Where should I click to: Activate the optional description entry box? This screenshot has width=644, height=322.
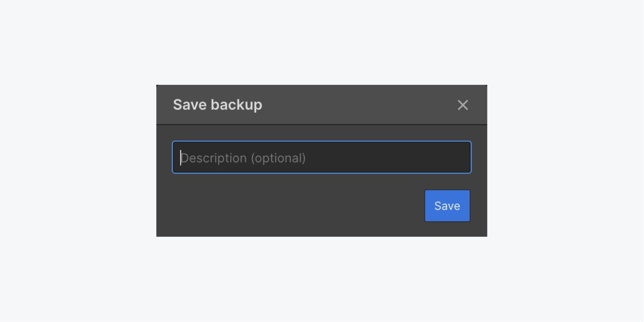pyautogui.click(x=322, y=157)
